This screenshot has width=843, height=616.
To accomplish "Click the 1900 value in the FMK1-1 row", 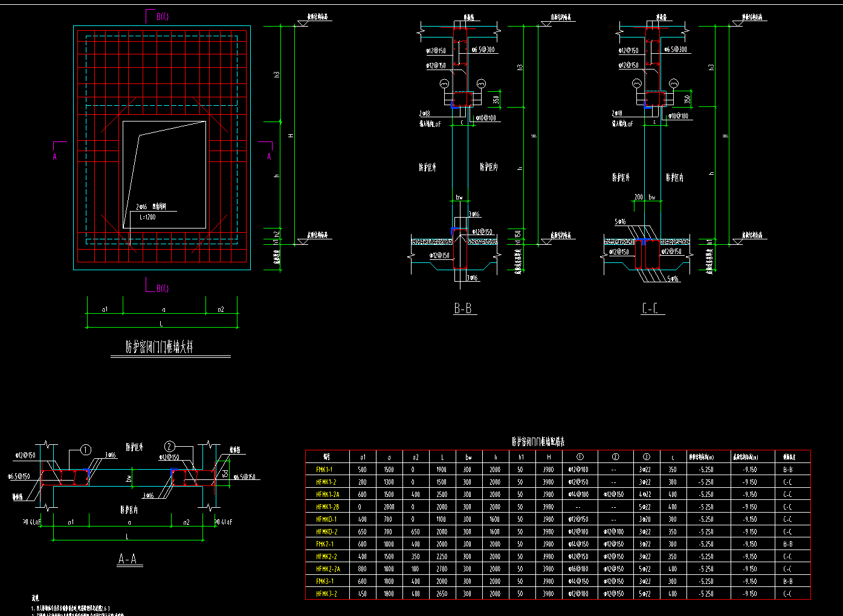I will click(x=442, y=470).
